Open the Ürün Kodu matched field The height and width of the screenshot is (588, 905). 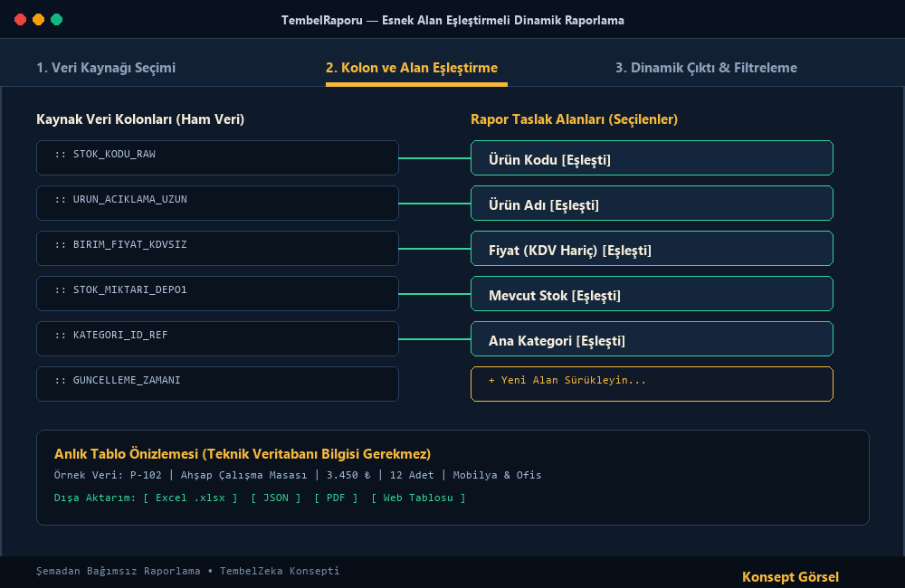(x=652, y=157)
